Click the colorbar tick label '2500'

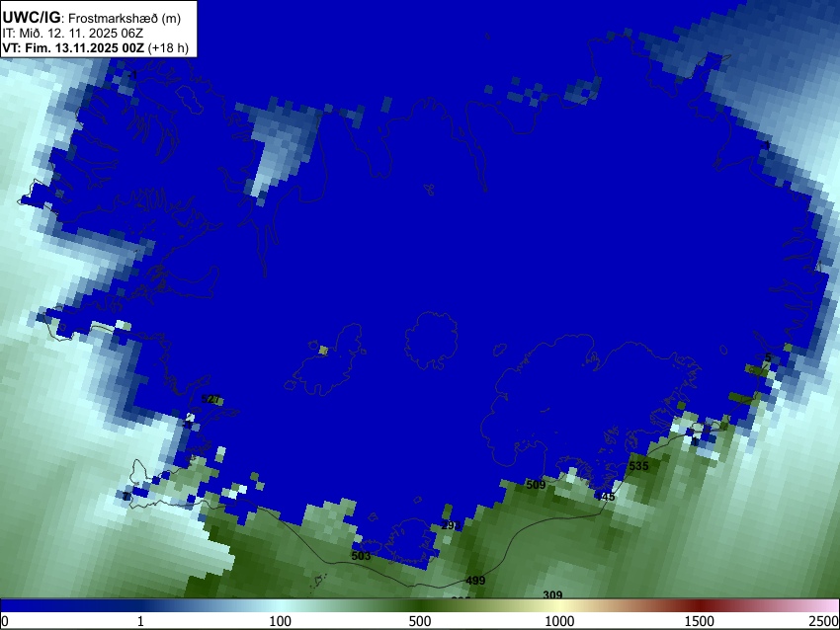click(824, 621)
